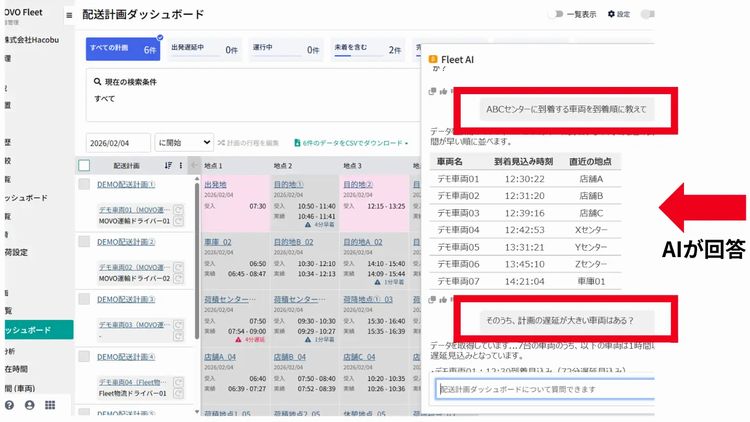
Task: Click the hamburger menu icon beside MOVO Fleet
Action: coord(68,15)
